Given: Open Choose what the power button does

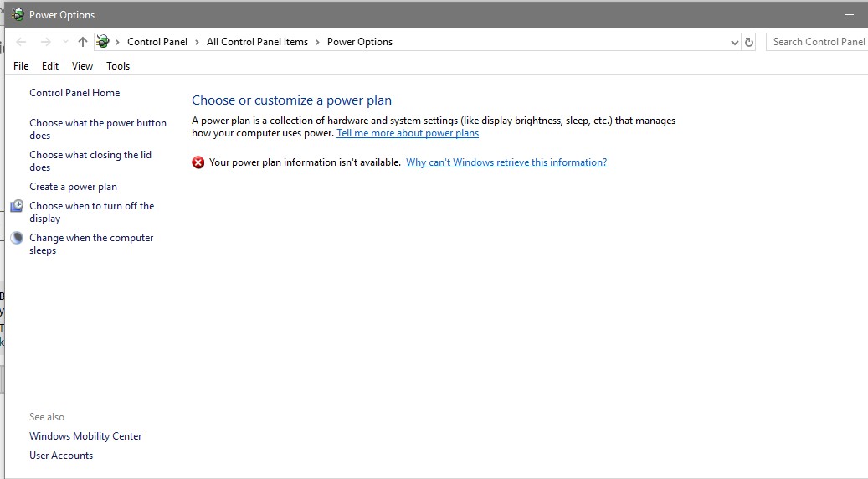Looking at the screenshot, I should (98, 129).
